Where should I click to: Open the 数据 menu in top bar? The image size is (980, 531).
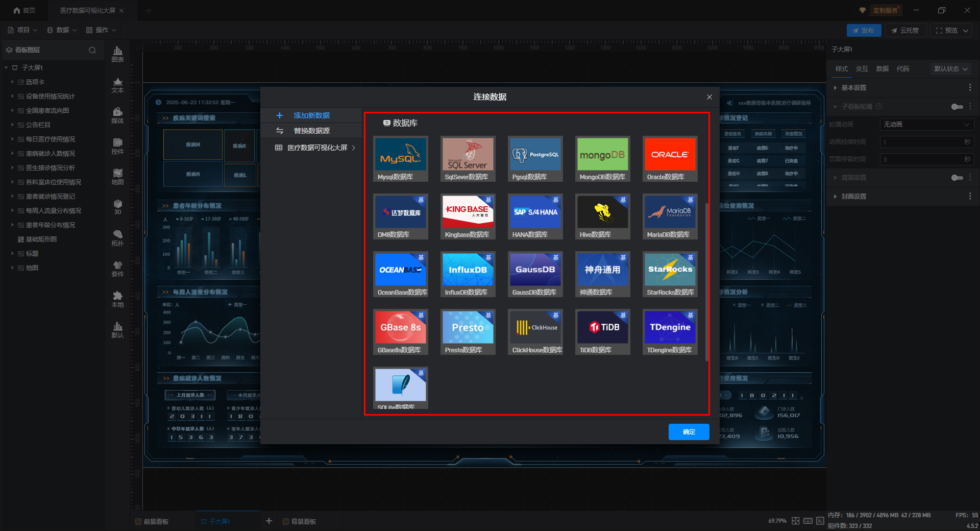click(x=62, y=30)
